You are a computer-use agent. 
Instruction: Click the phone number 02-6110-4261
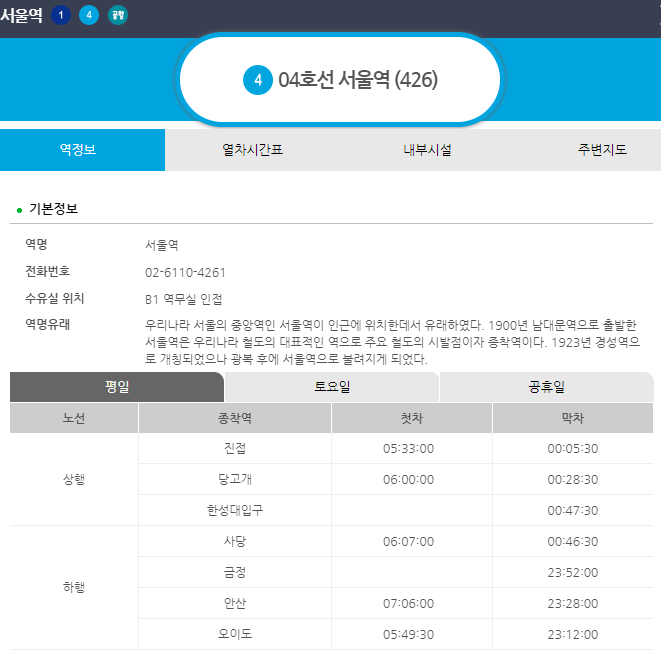coord(185,273)
